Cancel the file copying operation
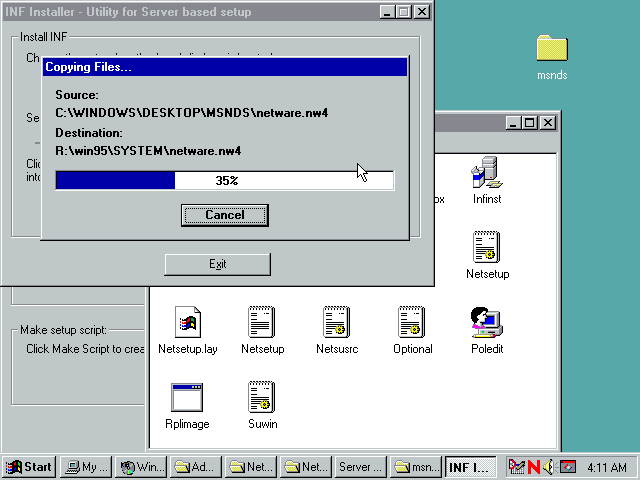Screen dimensions: 640x480 pos(224,215)
